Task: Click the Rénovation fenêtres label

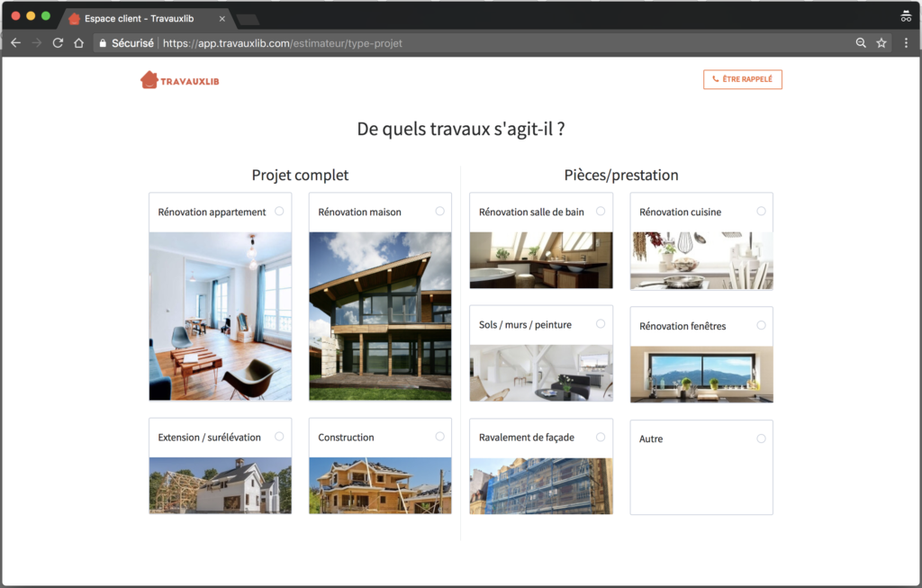Action: [682, 326]
